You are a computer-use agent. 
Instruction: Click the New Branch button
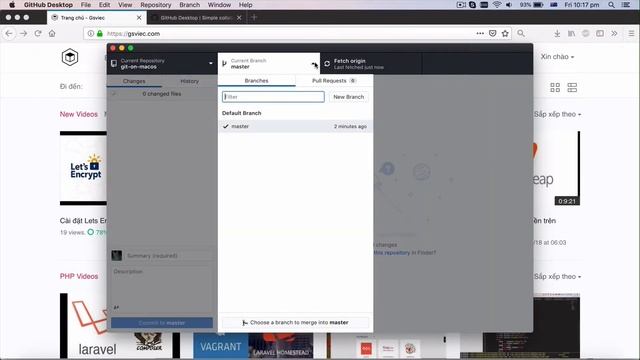(x=349, y=97)
